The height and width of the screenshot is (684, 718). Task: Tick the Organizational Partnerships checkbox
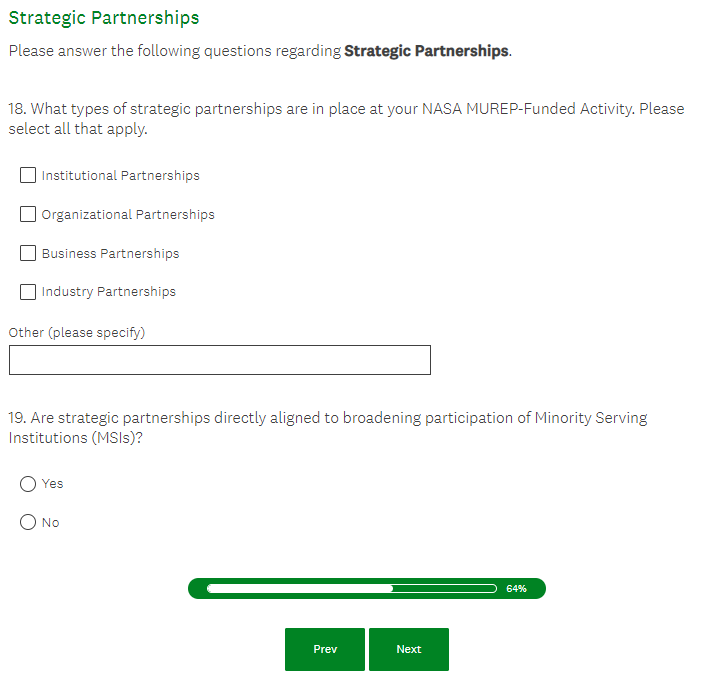(x=29, y=214)
